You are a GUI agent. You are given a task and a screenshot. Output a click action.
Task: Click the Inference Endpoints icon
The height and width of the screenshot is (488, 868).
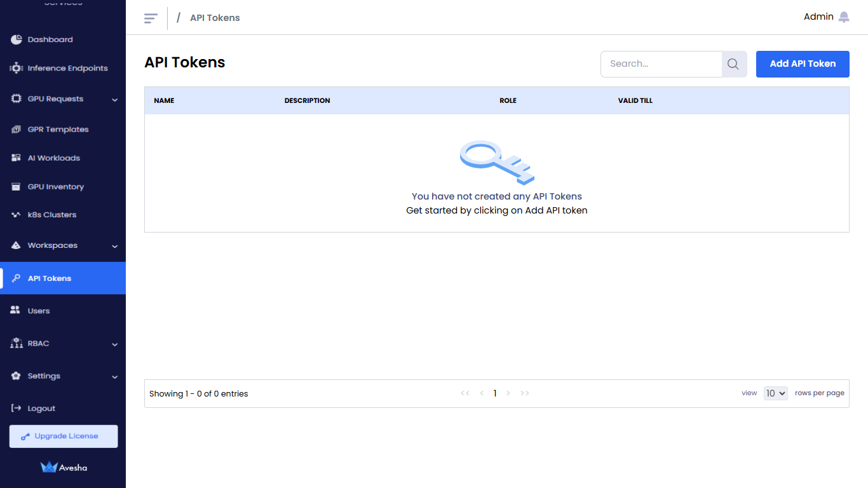click(x=17, y=68)
